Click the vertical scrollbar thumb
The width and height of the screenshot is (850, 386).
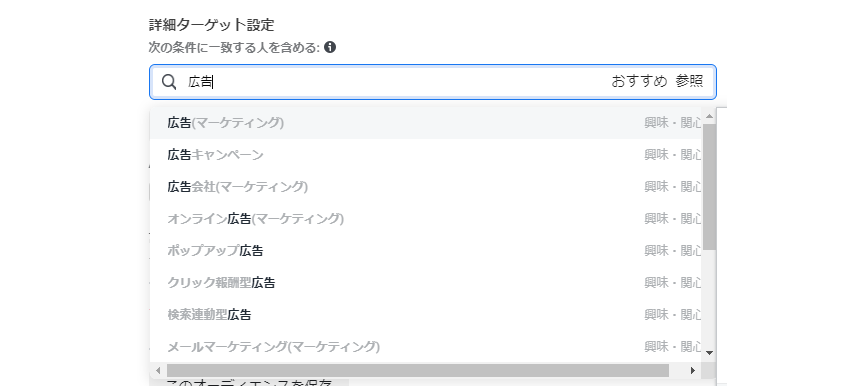point(709,187)
